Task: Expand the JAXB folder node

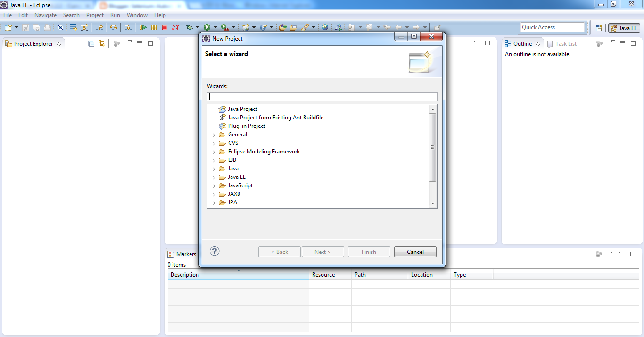Action: (214, 194)
